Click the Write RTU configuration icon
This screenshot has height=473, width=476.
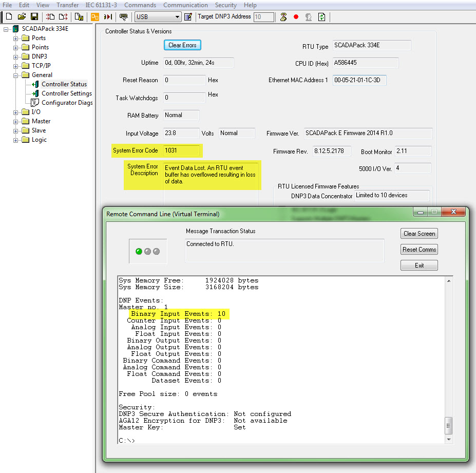[63, 17]
